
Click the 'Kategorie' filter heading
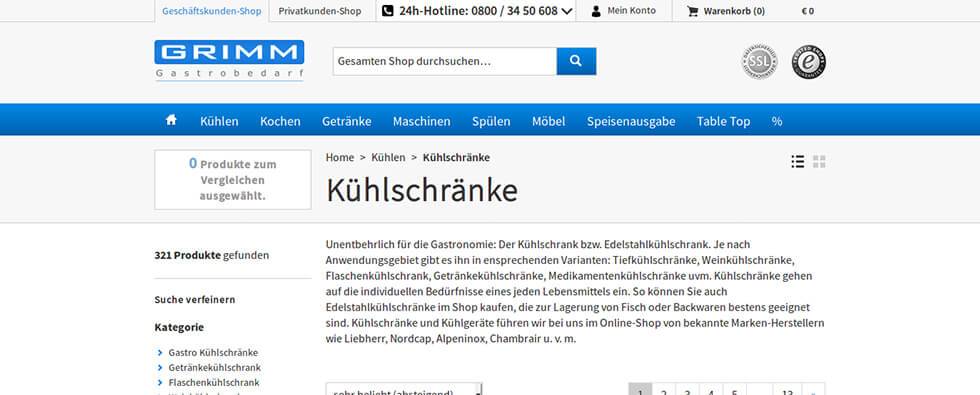pyautogui.click(x=179, y=327)
